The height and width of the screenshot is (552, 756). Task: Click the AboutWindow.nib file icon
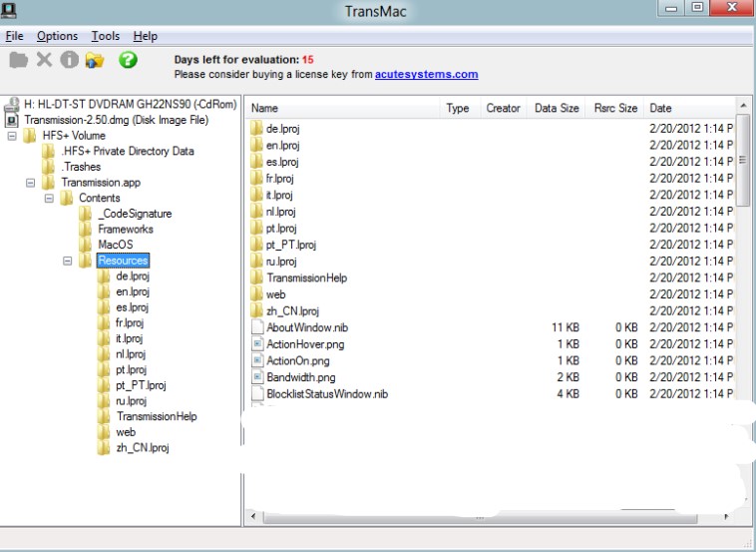[257, 327]
